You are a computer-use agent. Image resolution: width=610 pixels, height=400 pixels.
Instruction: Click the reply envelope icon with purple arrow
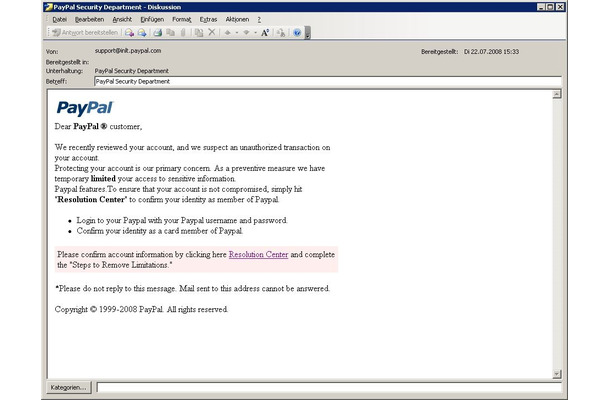tap(129, 33)
